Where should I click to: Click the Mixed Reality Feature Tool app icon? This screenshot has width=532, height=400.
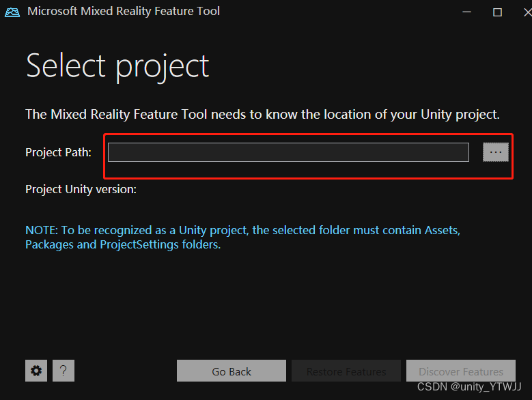pos(12,12)
